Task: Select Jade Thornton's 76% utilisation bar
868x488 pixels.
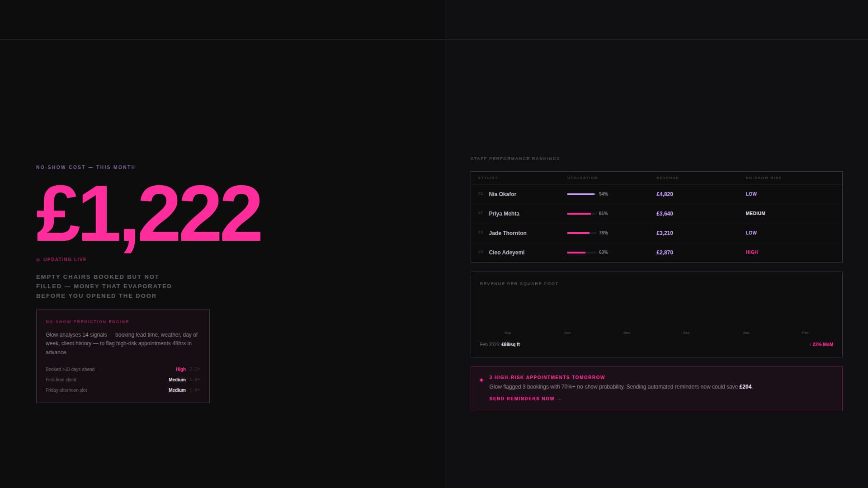Action: tap(581, 233)
